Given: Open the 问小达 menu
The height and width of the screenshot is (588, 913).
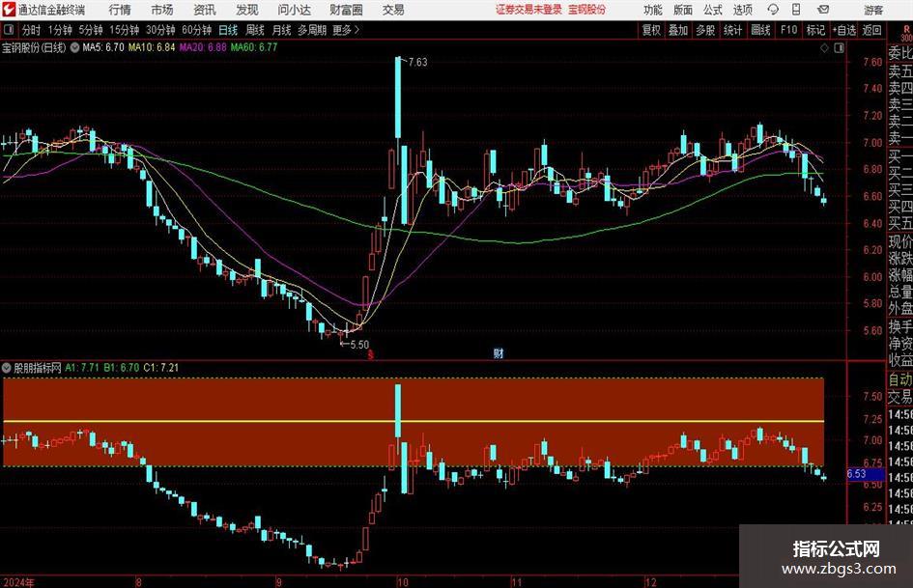Looking at the screenshot, I should [x=294, y=10].
